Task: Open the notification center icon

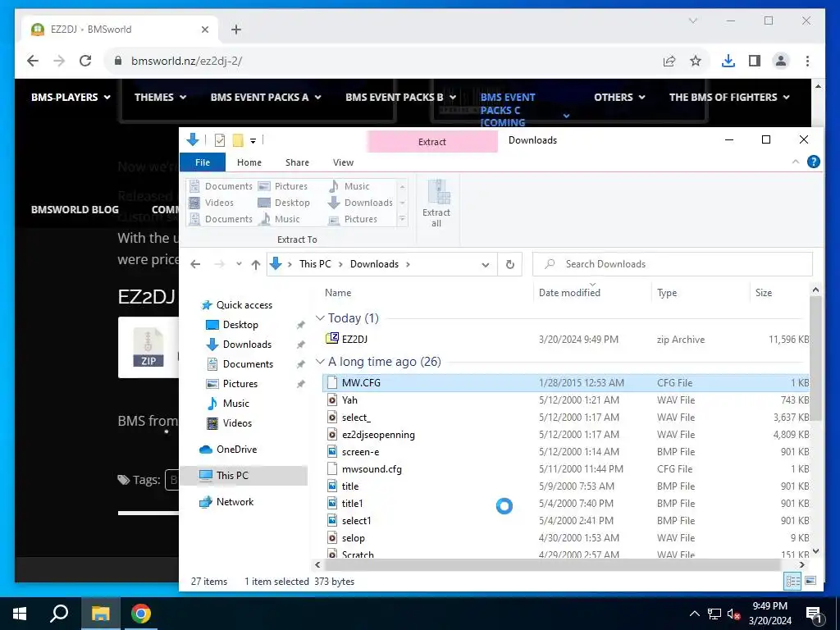Action: [x=813, y=614]
